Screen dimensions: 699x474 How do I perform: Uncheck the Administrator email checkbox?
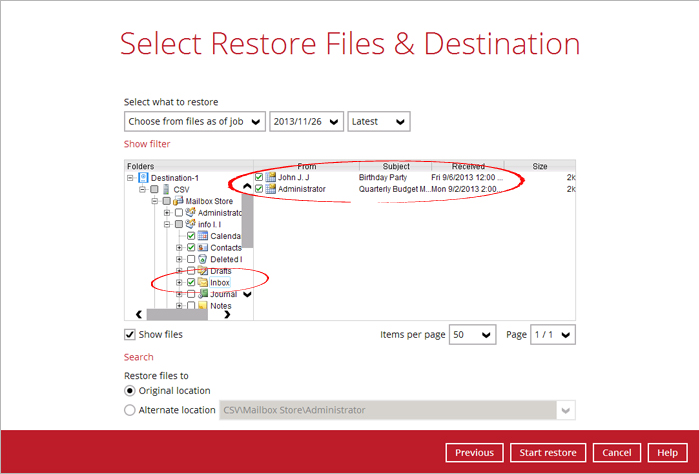tap(259, 189)
